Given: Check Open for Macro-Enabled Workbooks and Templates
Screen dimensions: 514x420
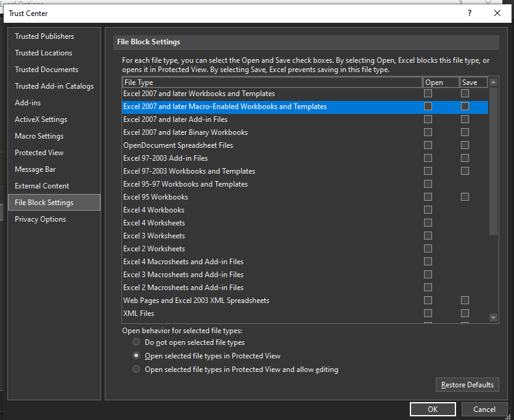Looking at the screenshot, I should pyautogui.click(x=428, y=106).
